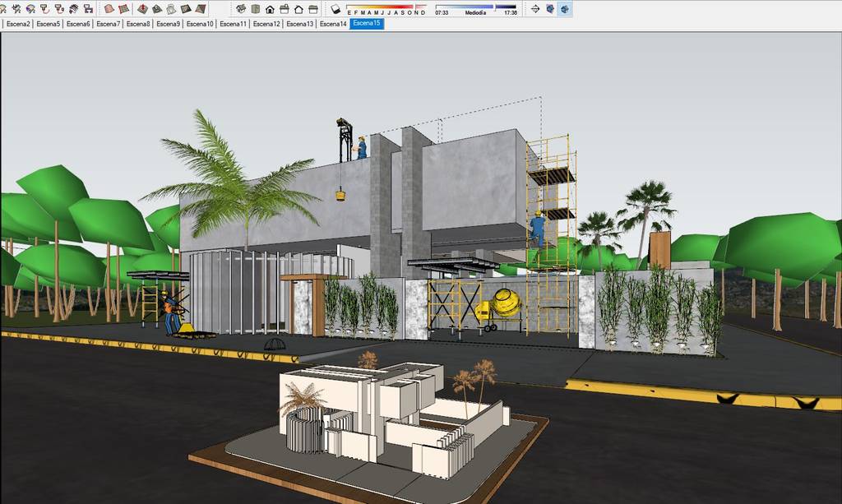Select the Smoove sandbox tool
The height and width of the screenshot is (504, 842).
click(142, 7)
